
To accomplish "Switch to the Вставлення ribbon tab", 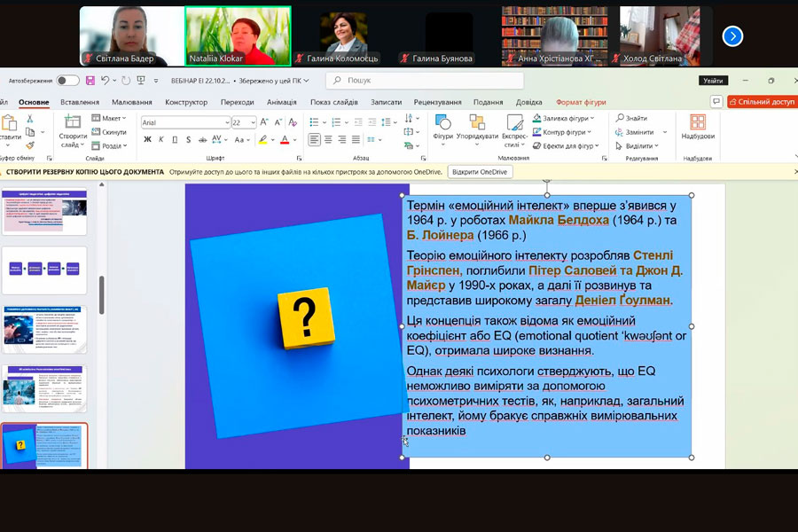I will pos(80,102).
